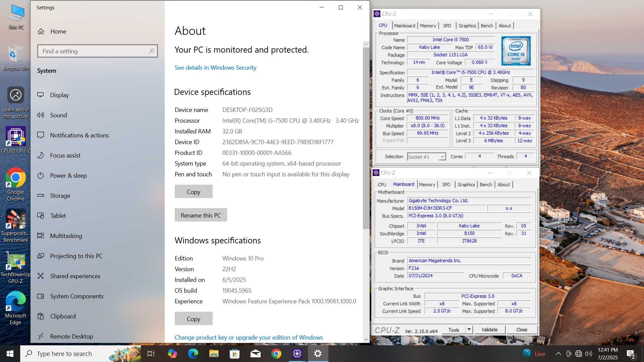This screenshot has width=644, height=362.
Task: Click the Tools button in CPU-Z
Action: [x=454, y=330]
